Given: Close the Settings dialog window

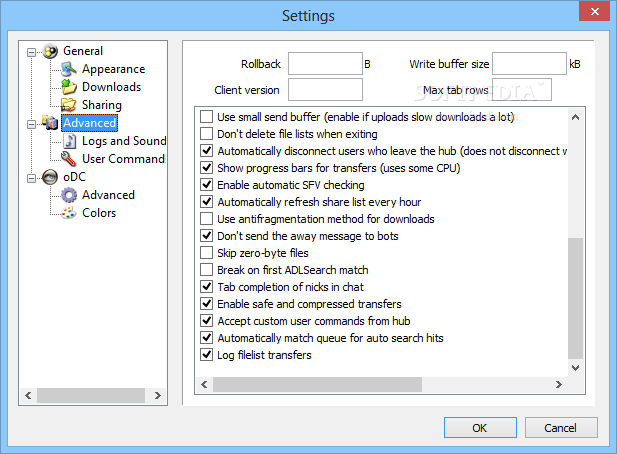Looking at the screenshot, I should pyautogui.click(x=595, y=11).
